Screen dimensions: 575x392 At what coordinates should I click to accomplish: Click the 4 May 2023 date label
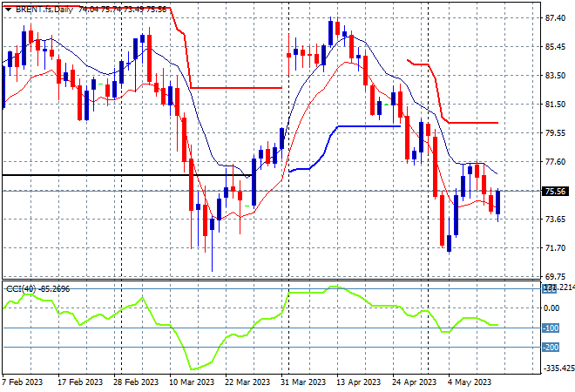click(470, 382)
